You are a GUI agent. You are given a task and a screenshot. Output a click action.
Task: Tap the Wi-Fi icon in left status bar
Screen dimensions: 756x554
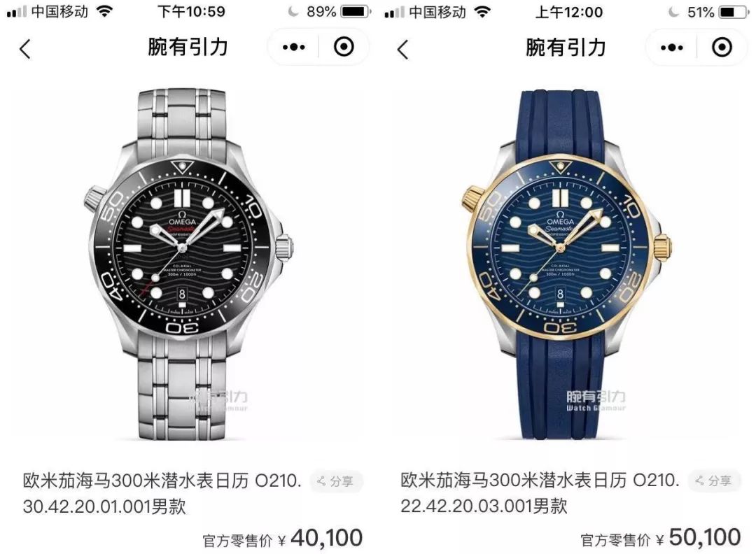pyautogui.click(x=104, y=12)
